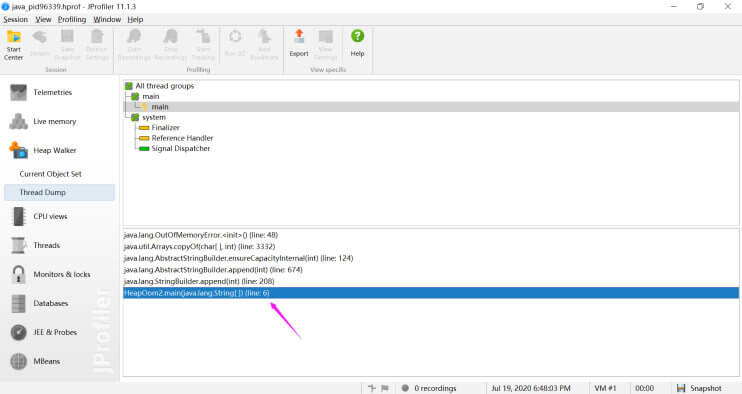
Task: Click the flag icon in status bar
Action: pyautogui.click(x=385, y=388)
